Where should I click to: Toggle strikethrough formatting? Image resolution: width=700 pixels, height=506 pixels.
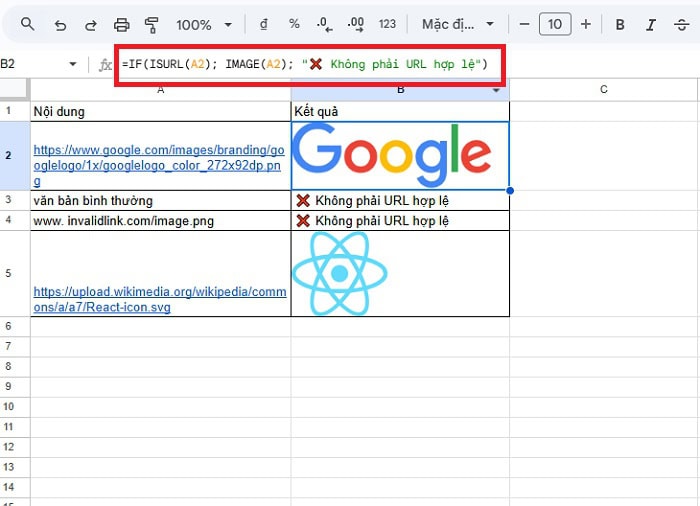681,24
